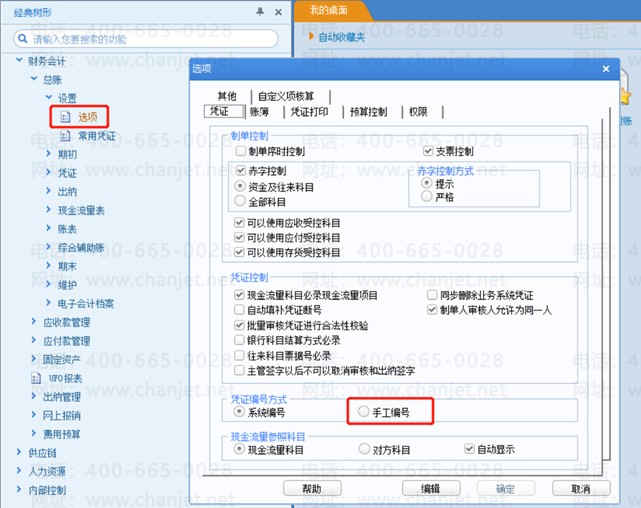Viewport: 641px width, 508px height.
Task: Toggle 自动显示 checkbox
Action: pos(469,449)
